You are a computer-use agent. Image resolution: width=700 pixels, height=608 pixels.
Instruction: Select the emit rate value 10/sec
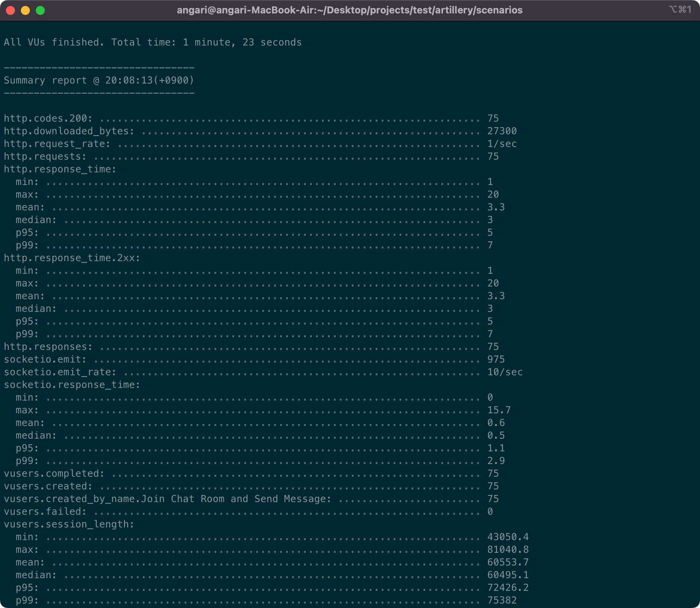click(x=505, y=372)
